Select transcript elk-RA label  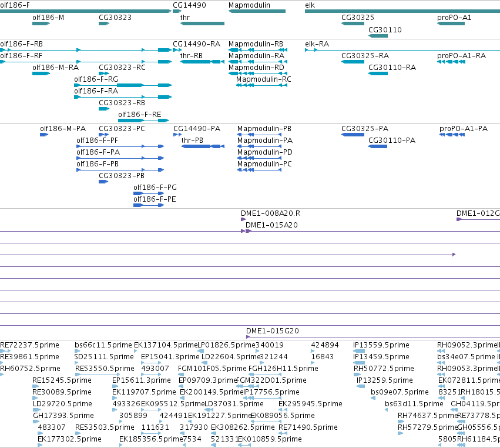point(317,44)
